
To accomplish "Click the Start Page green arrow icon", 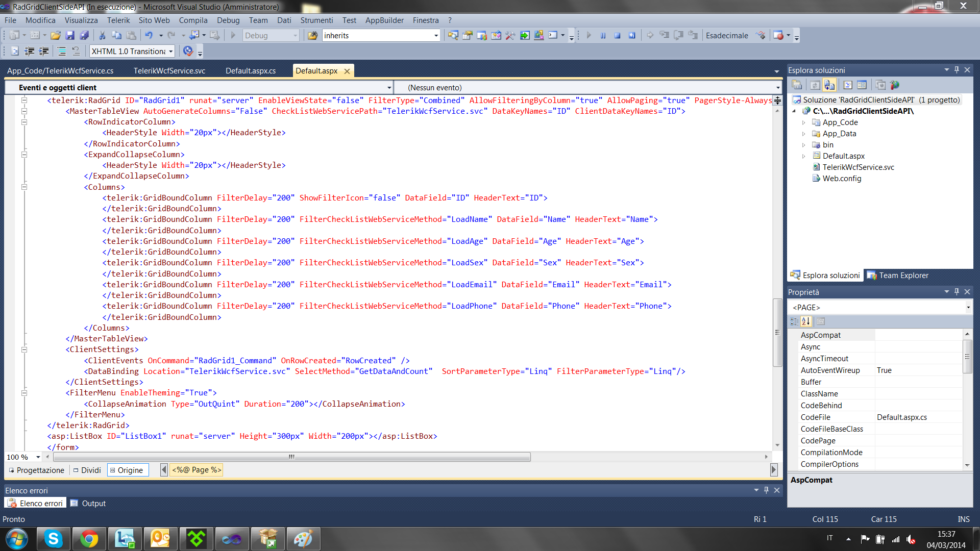I will point(524,35).
